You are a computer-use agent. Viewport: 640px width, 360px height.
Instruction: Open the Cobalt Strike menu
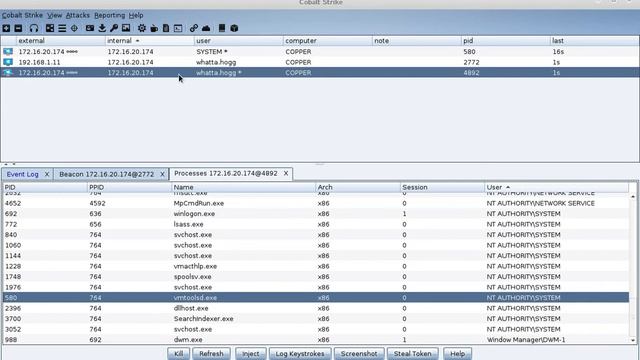(x=22, y=15)
